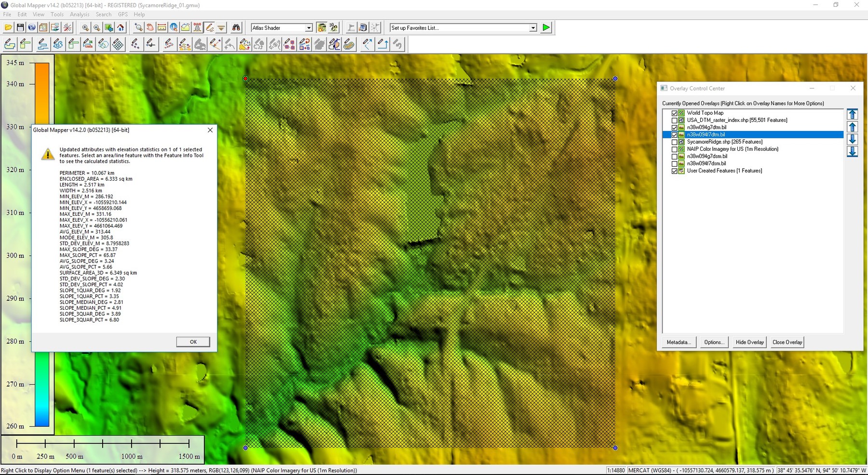Click the elevation legend color bar
The height and width of the screenshot is (475, 868).
coord(42,244)
